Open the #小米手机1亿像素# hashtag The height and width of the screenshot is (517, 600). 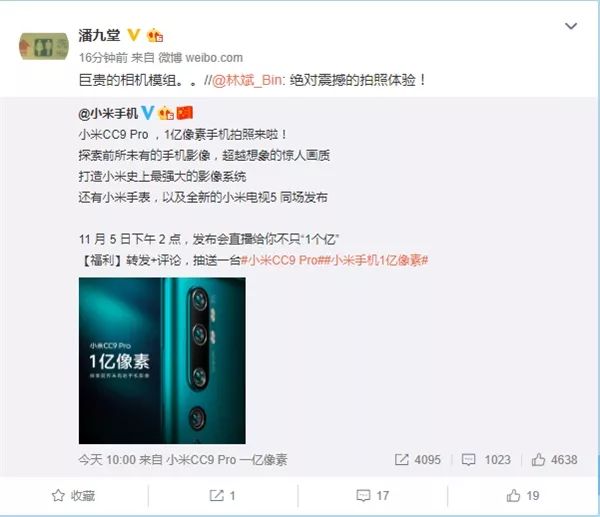(376, 260)
